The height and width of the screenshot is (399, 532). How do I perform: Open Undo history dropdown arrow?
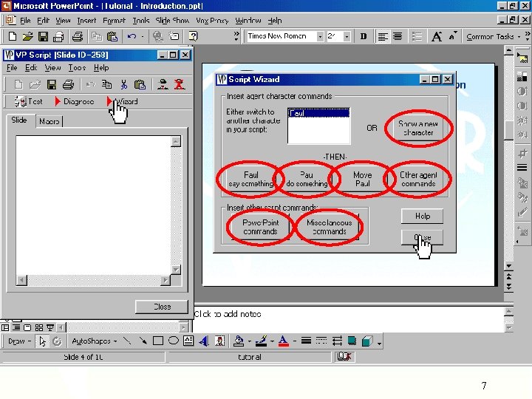point(143,36)
